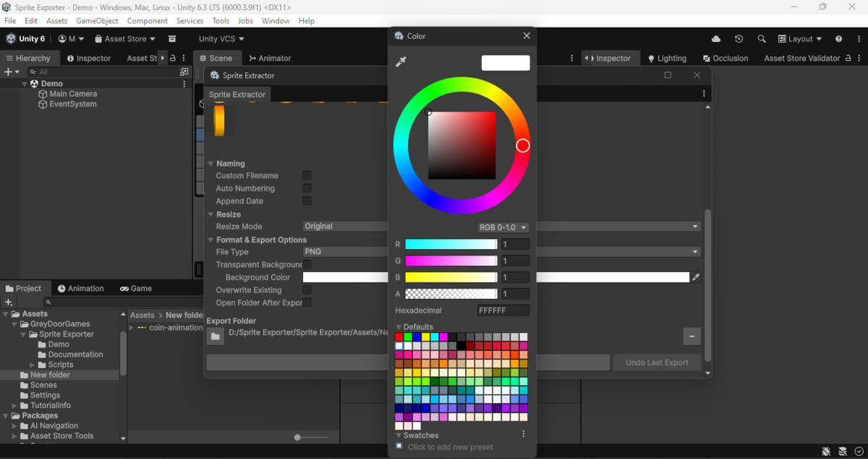Switch to the Animator tab
The width and height of the screenshot is (868, 459).
[269, 58]
